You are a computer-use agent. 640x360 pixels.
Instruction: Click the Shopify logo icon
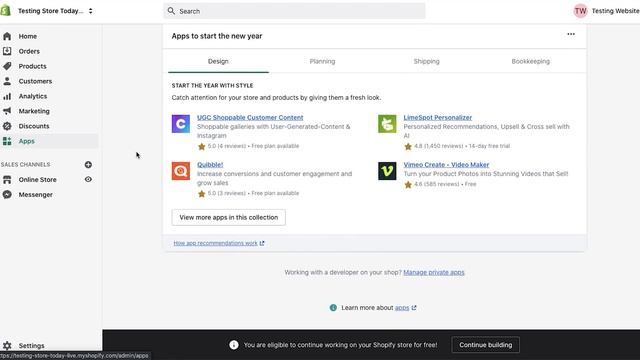[x=5, y=11]
